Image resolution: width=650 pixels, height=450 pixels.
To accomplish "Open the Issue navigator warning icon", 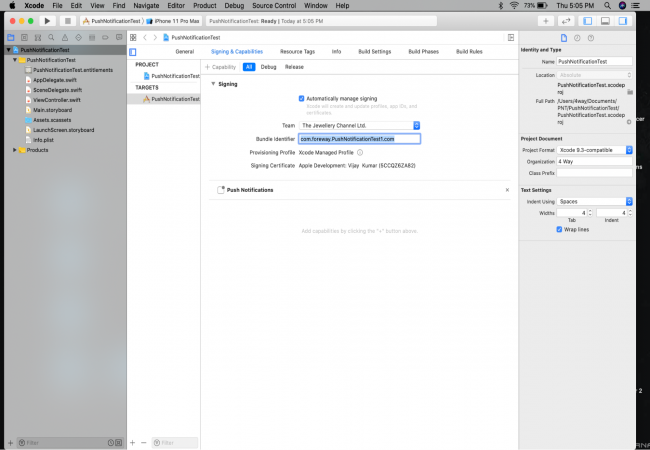I will pos(65,37).
